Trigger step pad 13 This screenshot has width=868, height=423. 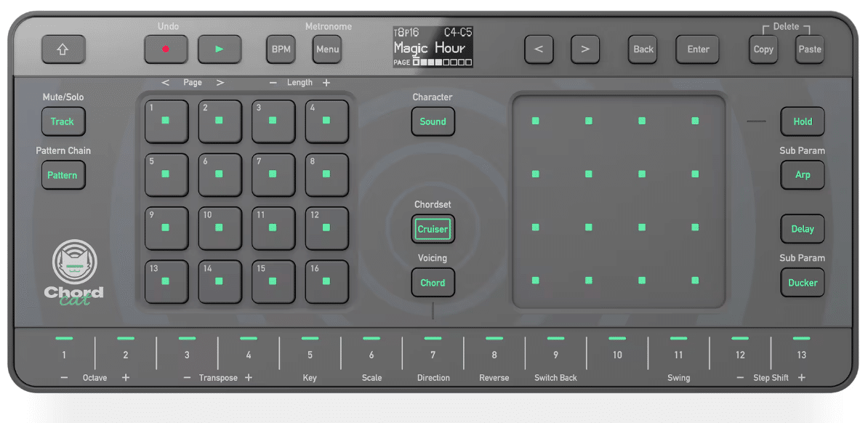(x=166, y=282)
